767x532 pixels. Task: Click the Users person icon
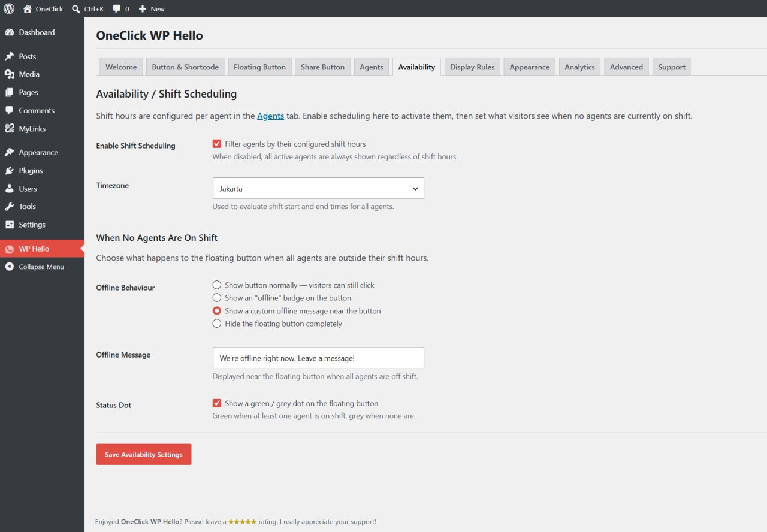pyautogui.click(x=10, y=189)
